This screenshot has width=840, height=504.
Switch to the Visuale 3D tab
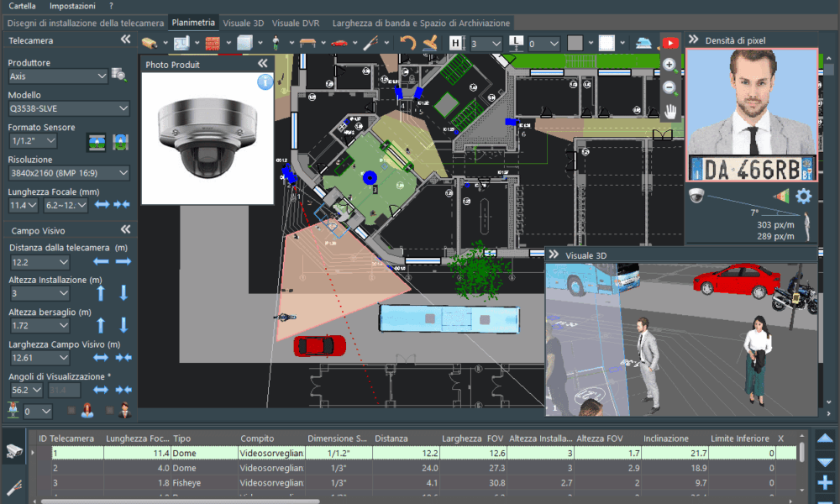[244, 23]
